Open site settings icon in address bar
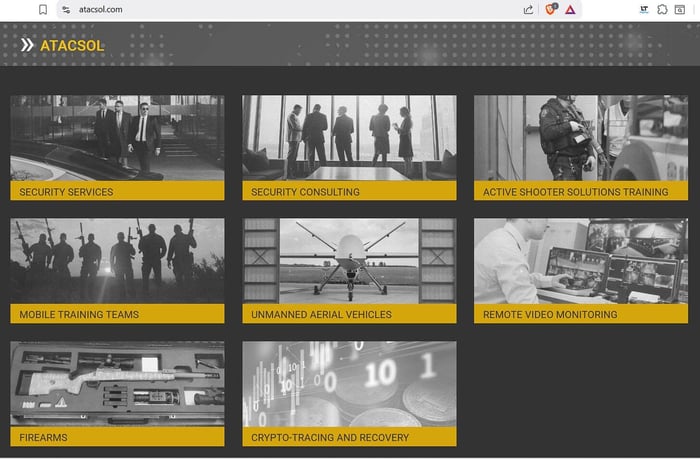The width and height of the screenshot is (700, 459). (x=66, y=9)
